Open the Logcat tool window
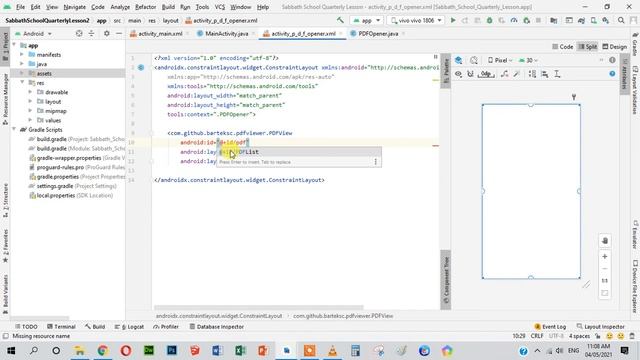 [129, 327]
